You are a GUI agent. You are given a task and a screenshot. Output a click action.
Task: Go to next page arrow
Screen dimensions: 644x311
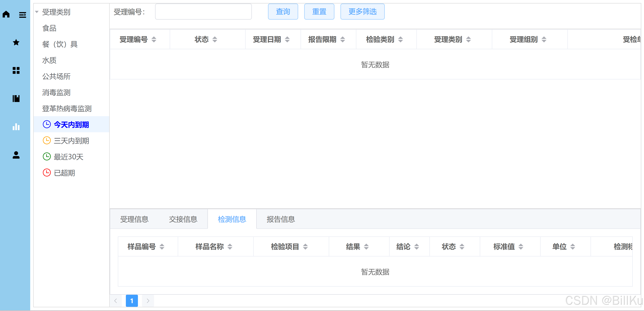tap(148, 301)
